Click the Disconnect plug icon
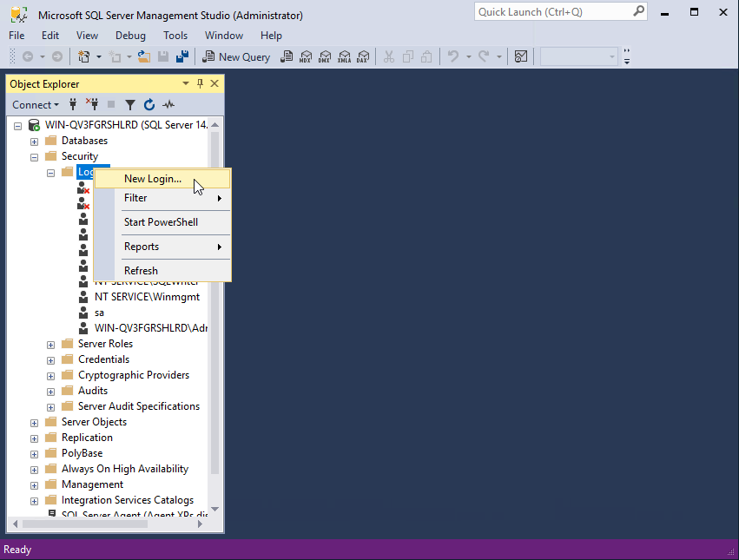Image resolution: width=739 pixels, height=560 pixels. pyautogui.click(x=92, y=105)
